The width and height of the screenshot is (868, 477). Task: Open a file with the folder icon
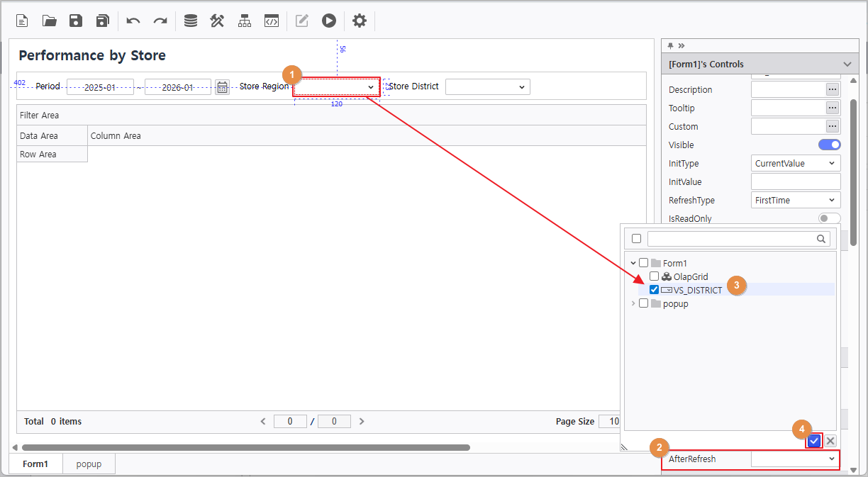click(x=49, y=21)
